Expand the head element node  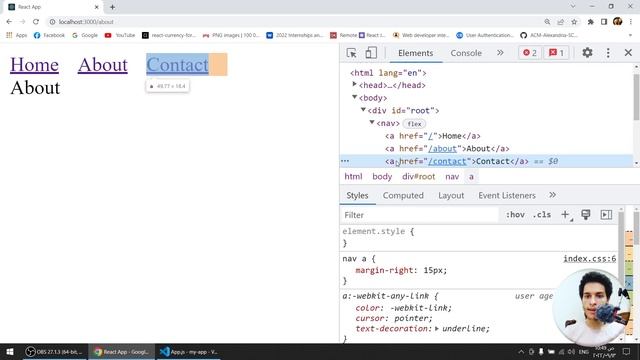tap(354, 84)
